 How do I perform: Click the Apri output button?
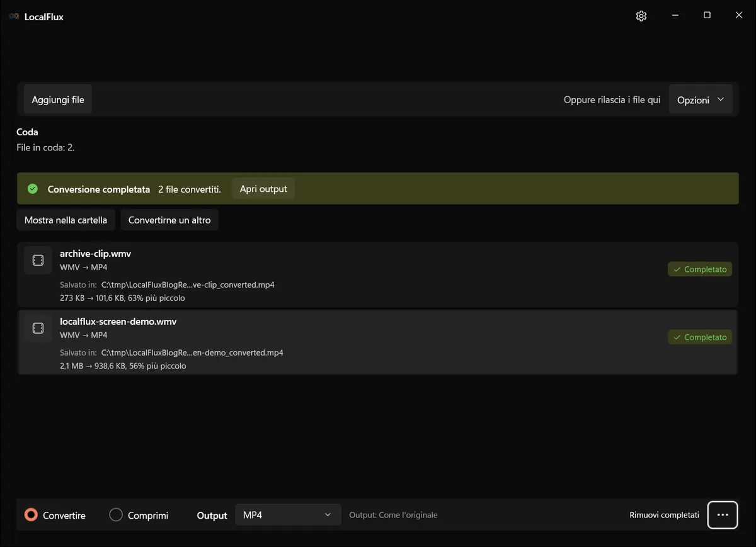coord(263,189)
